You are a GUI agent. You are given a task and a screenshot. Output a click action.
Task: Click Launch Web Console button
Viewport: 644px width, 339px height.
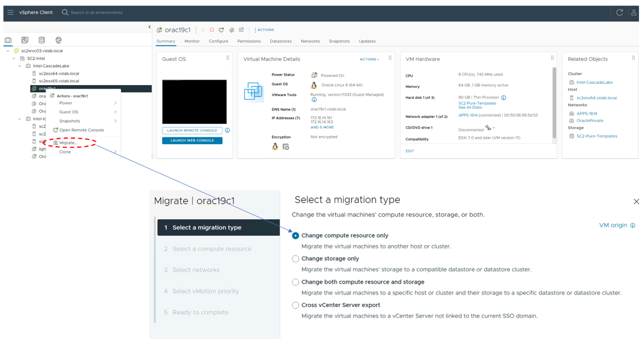[x=192, y=140]
